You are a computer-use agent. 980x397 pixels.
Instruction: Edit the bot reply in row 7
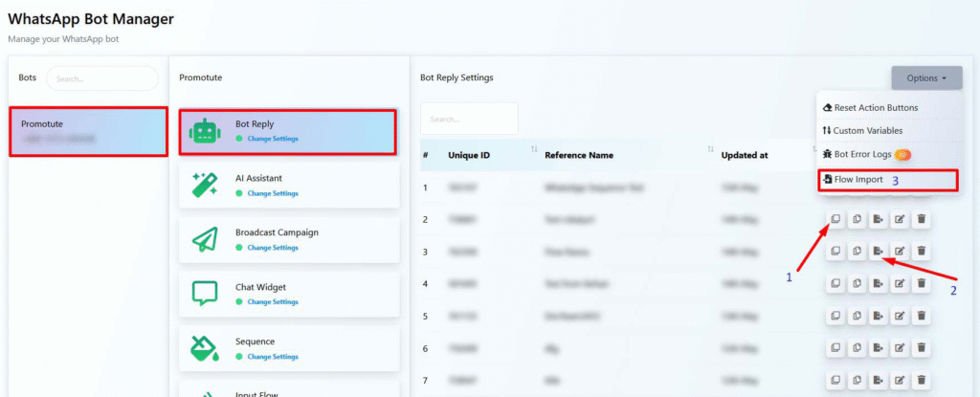(900, 380)
